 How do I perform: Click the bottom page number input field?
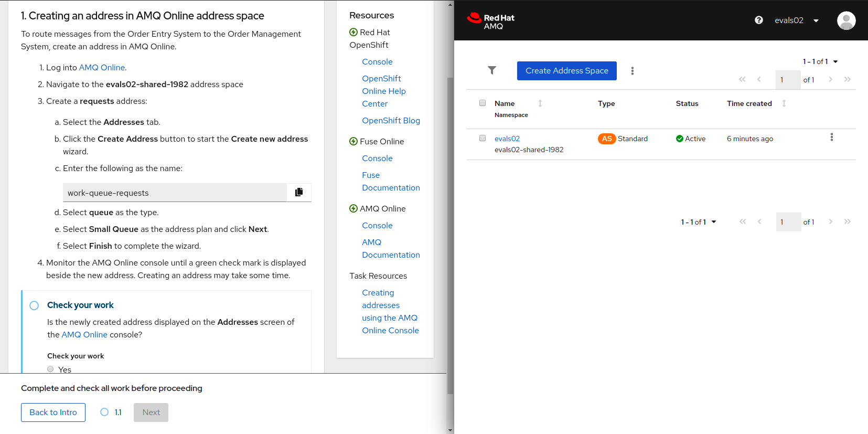click(789, 222)
